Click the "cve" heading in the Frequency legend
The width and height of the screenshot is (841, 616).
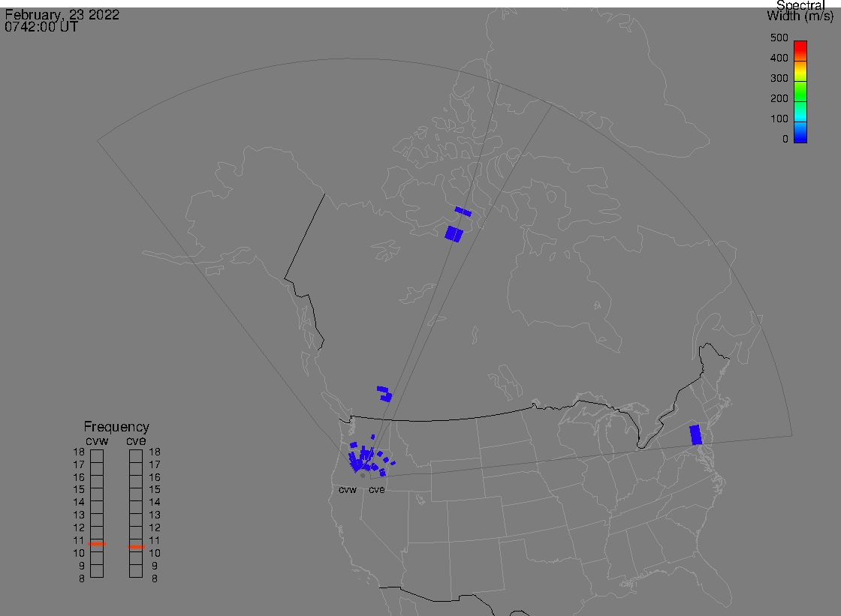pos(136,440)
